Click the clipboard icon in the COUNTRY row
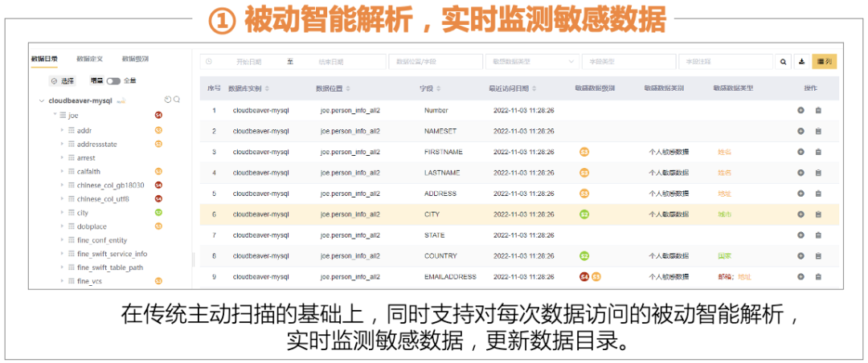Viewport: 868px width, 363px height. point(818,256)
